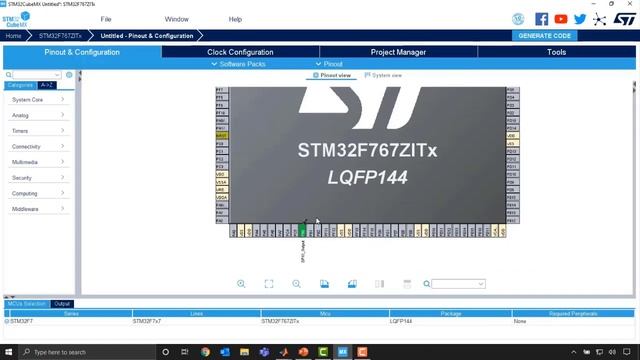Switch to STM32CubeMX MX taskbar icon

(342, 352)
